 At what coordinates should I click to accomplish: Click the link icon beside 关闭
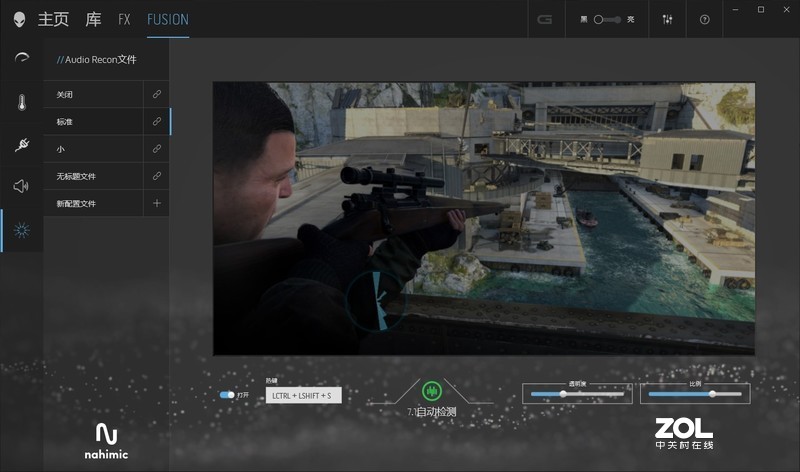click(157, 94)
